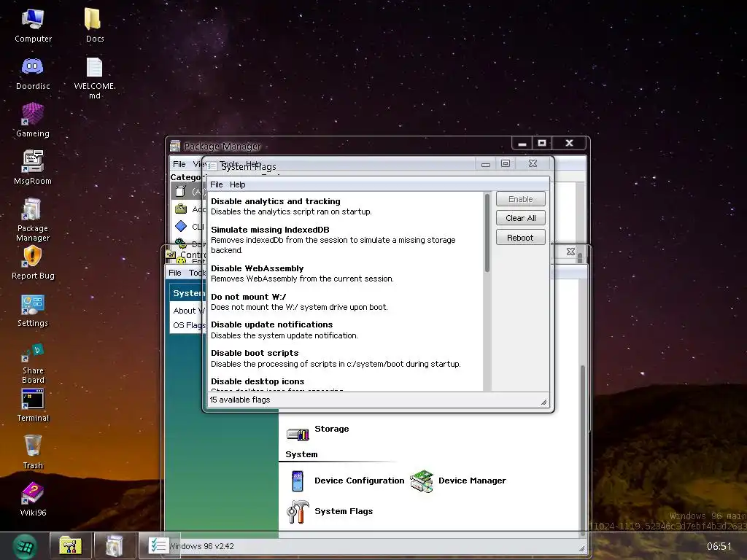Image resolution: width=747 pixels, height=560 pixels.
Task: Open Device Manager hardware icon
Action: [422, 481]
